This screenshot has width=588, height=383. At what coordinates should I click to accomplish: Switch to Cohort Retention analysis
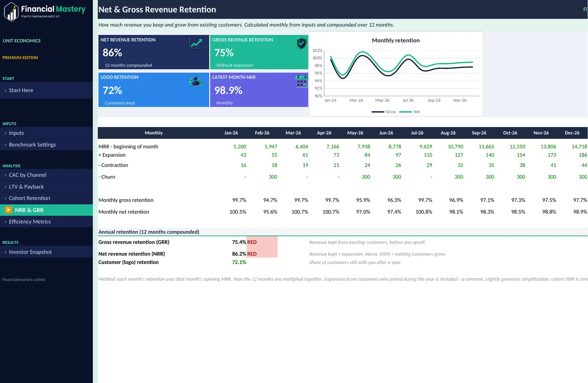tap(46, 198)
